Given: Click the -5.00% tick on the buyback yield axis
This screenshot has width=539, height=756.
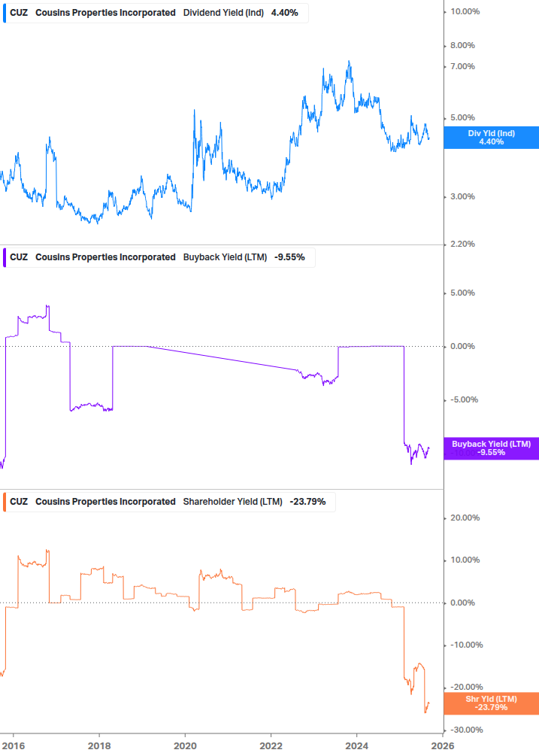Looking at the screenshot, I should click(464, 399).
